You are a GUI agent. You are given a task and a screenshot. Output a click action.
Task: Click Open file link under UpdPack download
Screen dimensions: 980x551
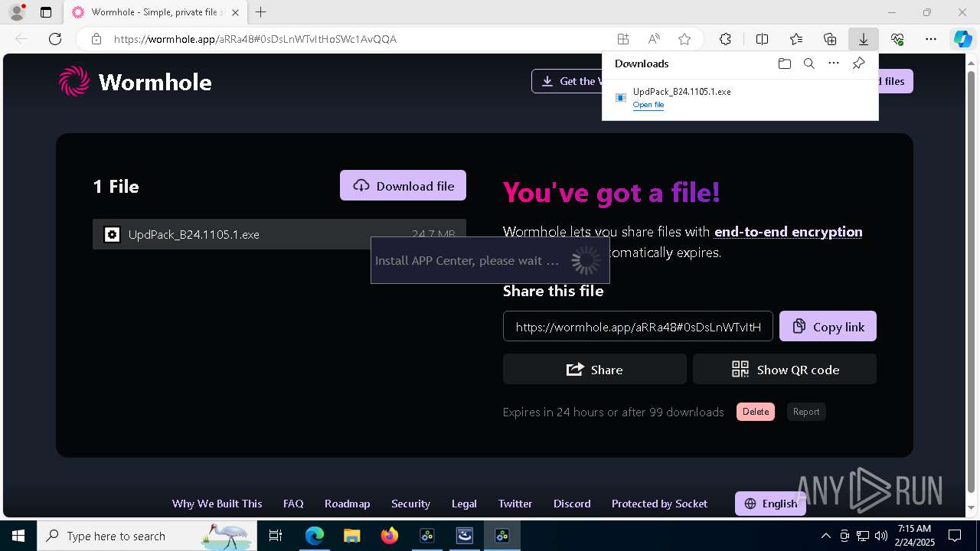648,105
